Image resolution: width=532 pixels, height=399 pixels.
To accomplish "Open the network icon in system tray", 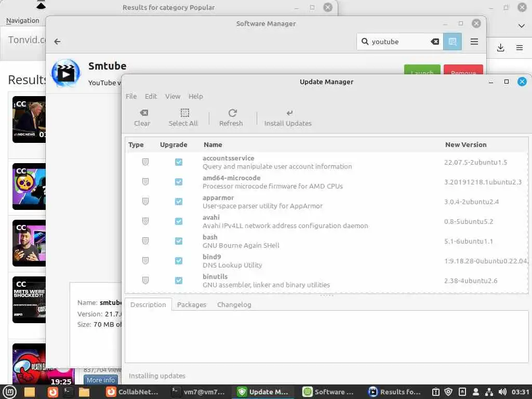I will pos(489,392).
